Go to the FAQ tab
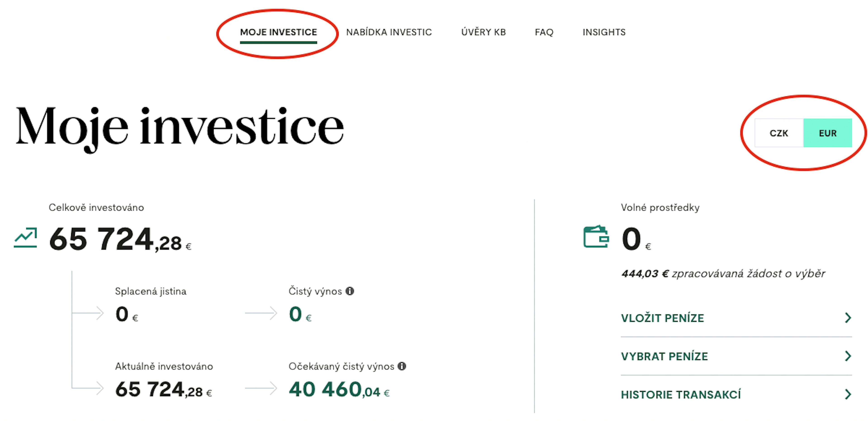 point(544,32)
